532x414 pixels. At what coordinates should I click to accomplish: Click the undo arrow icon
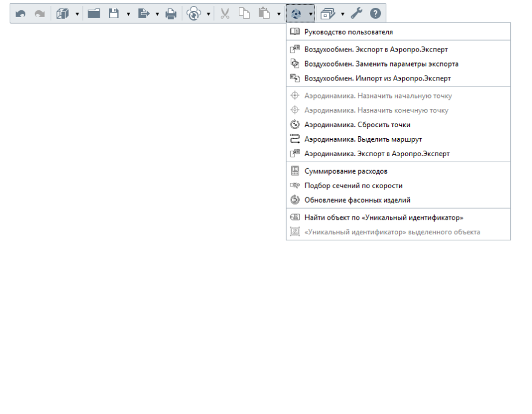tap(21, 13)
